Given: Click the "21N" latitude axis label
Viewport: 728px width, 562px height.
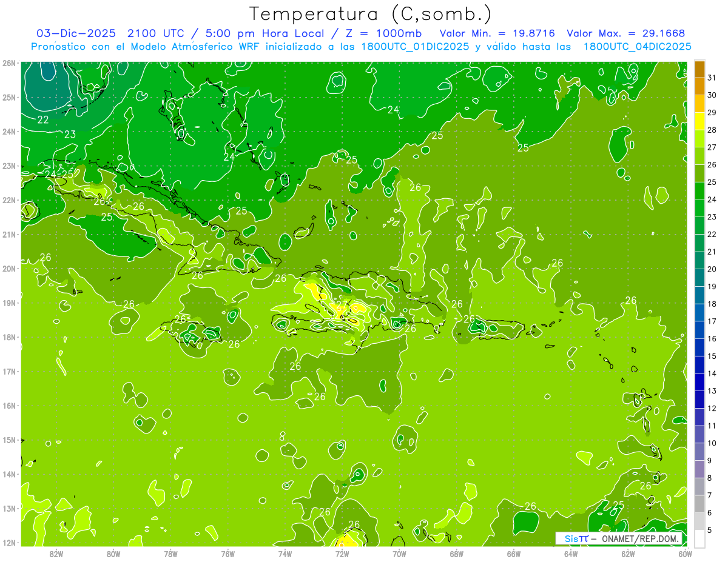Looking at the screenshot, I should [x=9, y=234].
